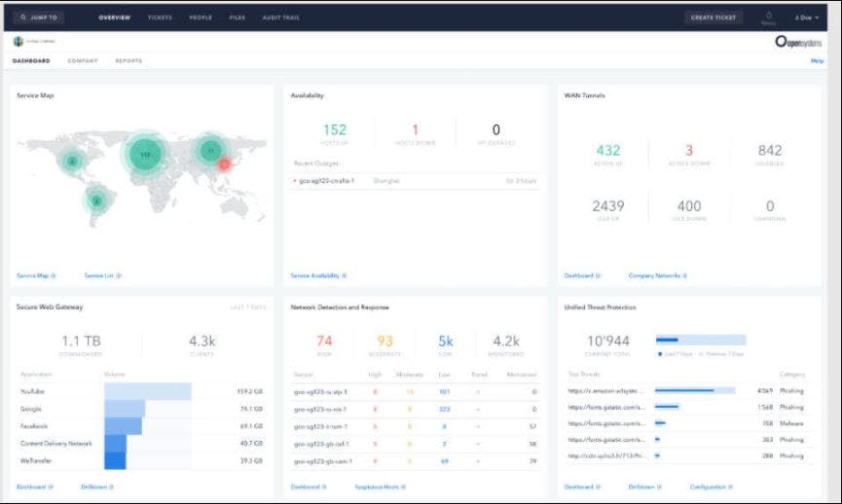Viewport: 842px width, 504px height.
Task: Click the South America map cluster
Action: point(95,200)
